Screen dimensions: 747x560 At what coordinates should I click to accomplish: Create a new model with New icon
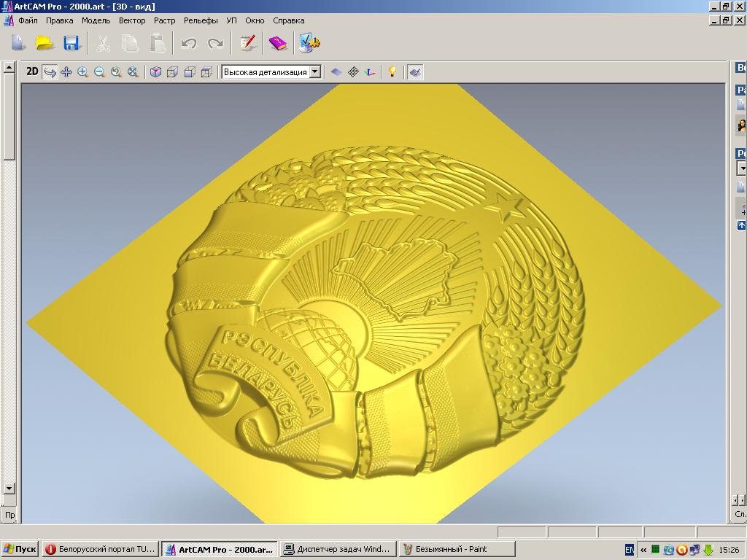tap(18, 43)
